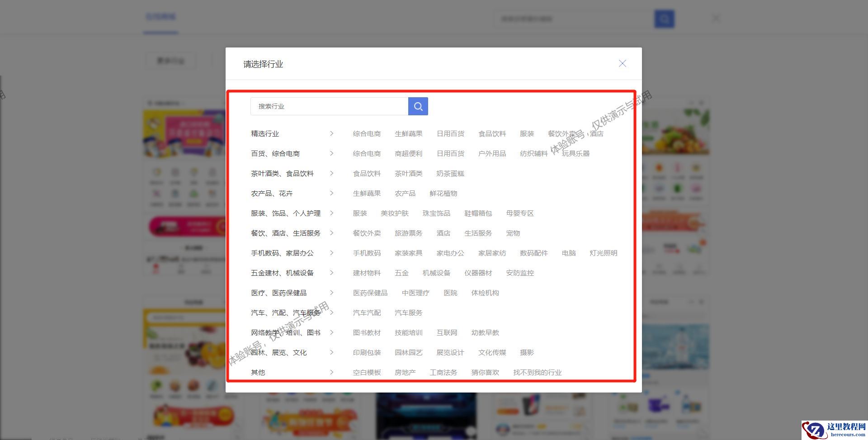
Task: Click the 医院 industry link
Action: [x=450, y=293]
